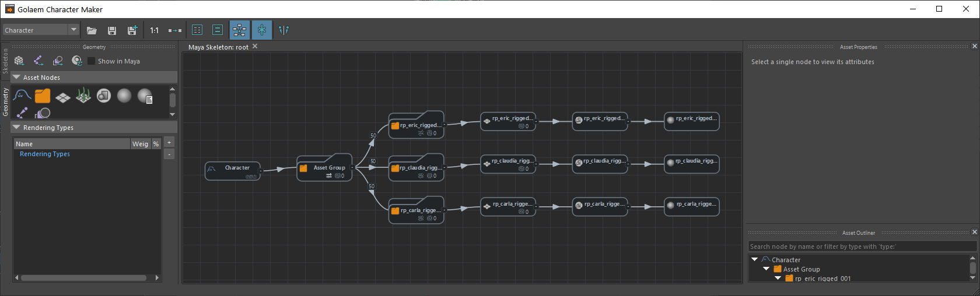Select the sphere with document attribute icon

pyautogui.click(x=145, y=96)
